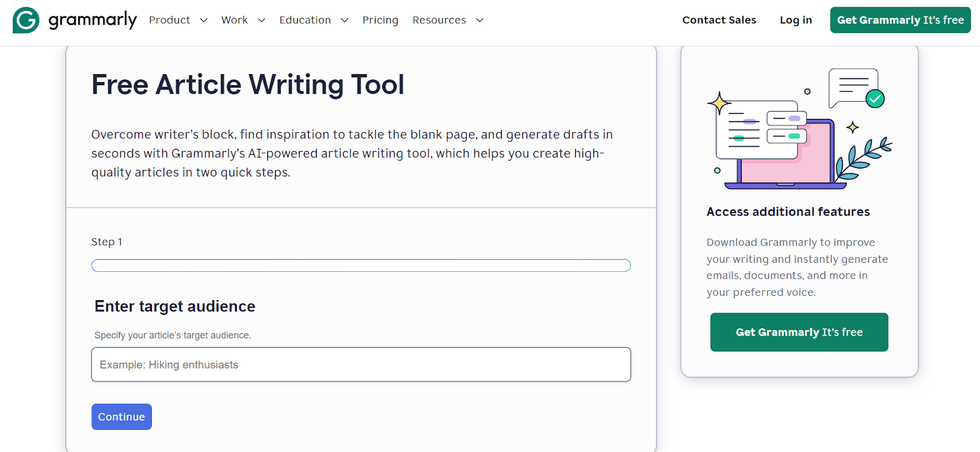Click the Enter target audience heading
The image size is (980, 452).
pos(175,306)
